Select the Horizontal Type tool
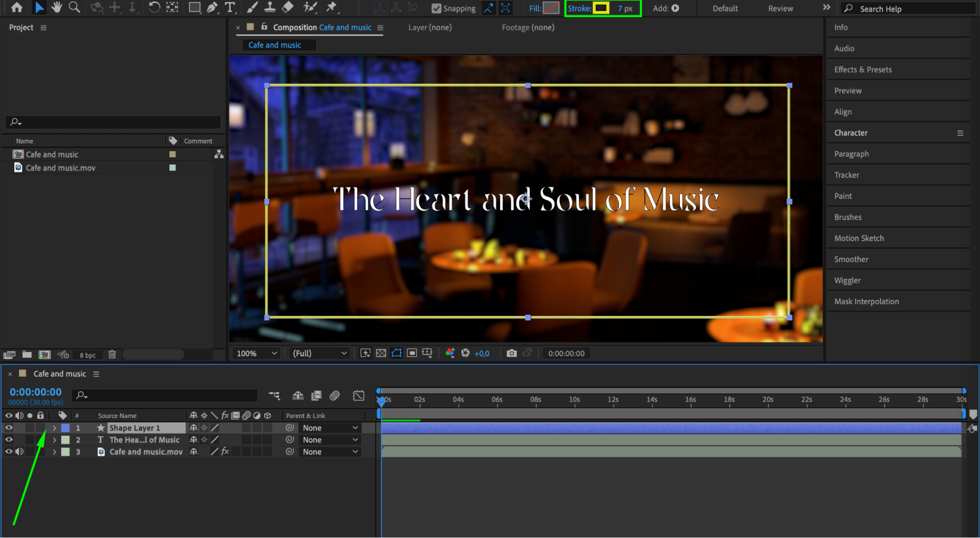 point(229,7)
